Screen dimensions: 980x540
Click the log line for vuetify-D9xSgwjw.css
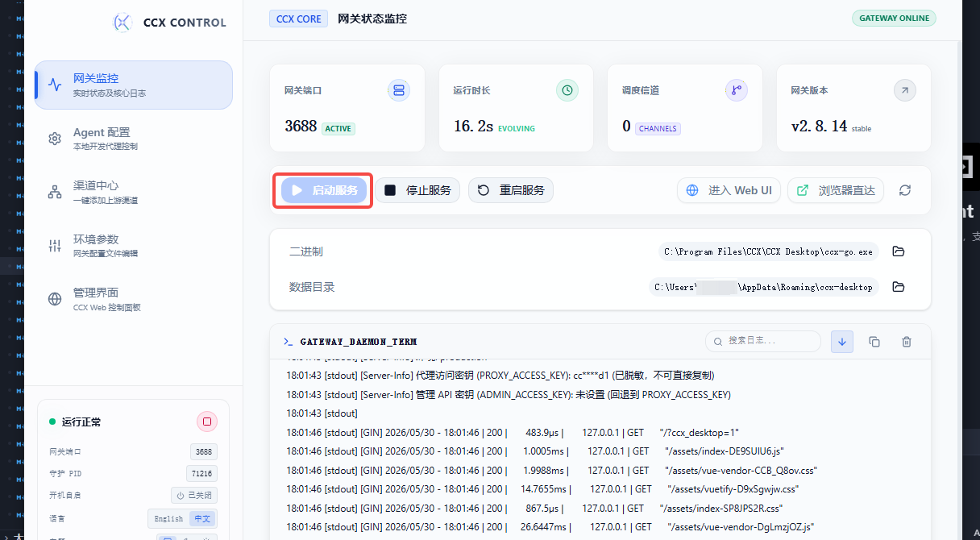tap(541, 489)
